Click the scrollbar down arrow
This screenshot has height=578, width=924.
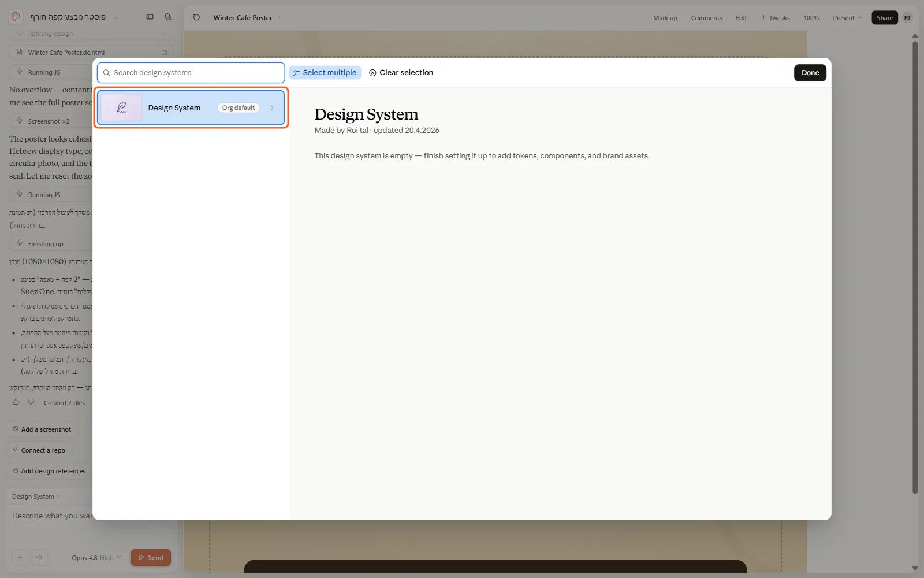click(x=915, y=568)
